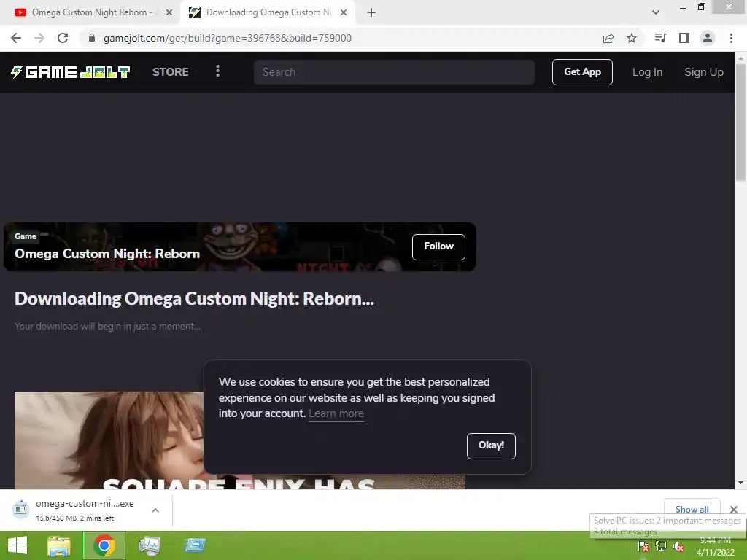This screenshot has height=560, width=747.
Task: Click Show all downloads
Action: pos(692,509)
